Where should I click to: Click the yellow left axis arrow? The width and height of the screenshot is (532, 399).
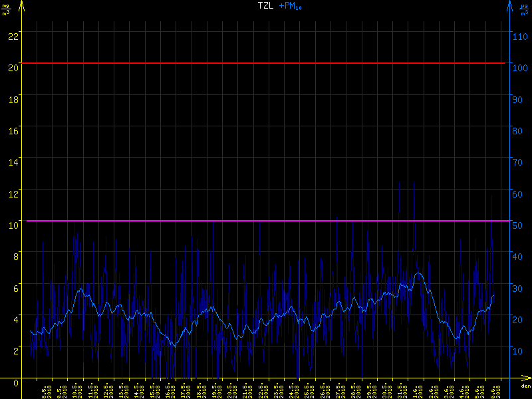22,6
